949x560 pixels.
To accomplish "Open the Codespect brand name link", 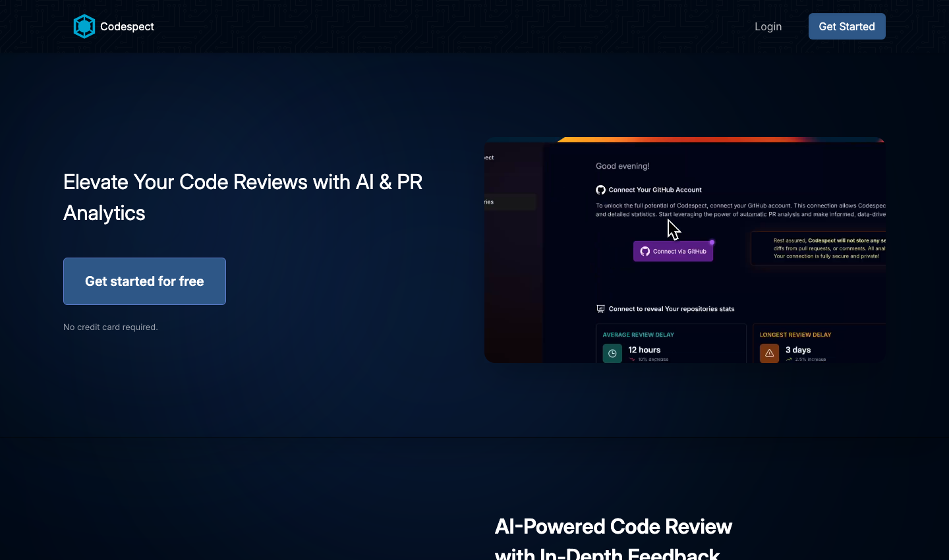I will (x=127, y=26).
